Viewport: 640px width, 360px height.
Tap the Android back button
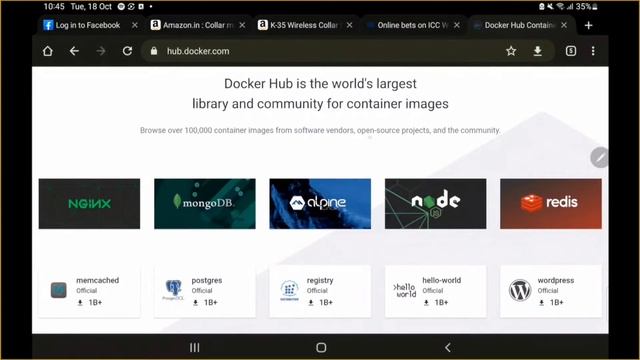pyautogui.click(x=448, y=347)
